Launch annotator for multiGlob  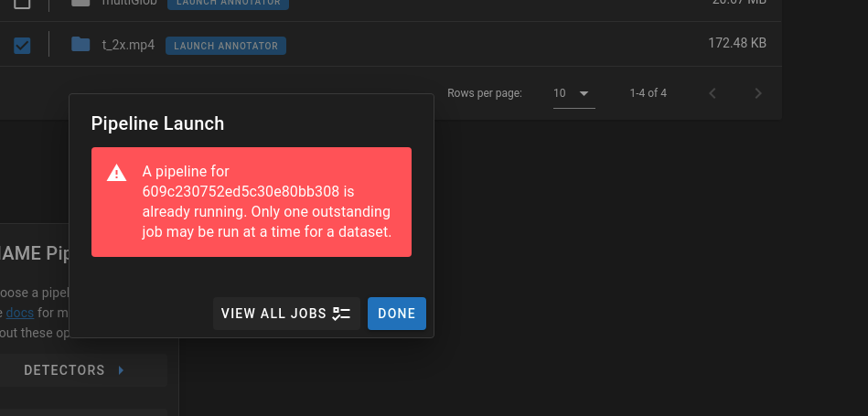point(228,4)
